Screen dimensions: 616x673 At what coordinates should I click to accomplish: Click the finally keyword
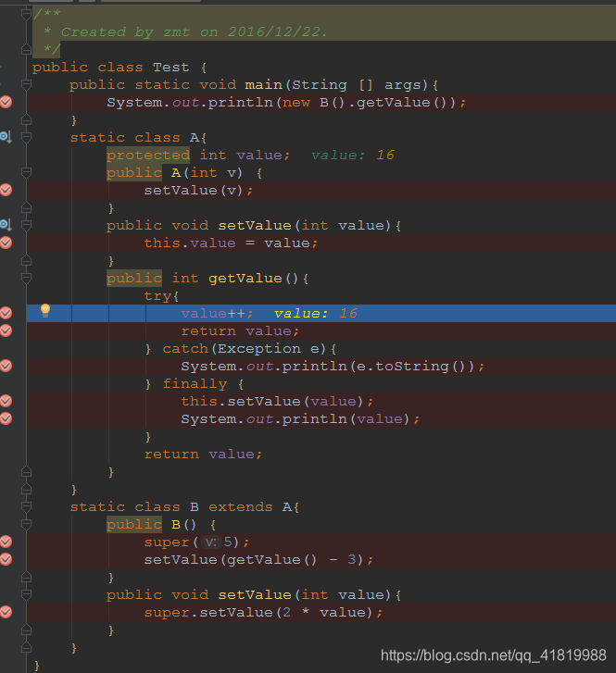(x=195, y=384)
